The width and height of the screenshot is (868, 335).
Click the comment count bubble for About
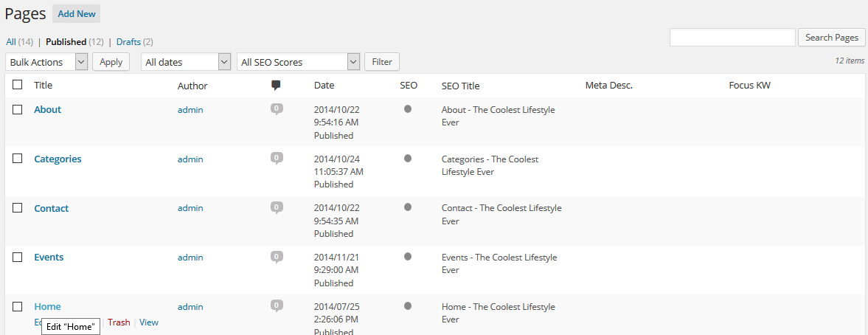coord(277,109)
